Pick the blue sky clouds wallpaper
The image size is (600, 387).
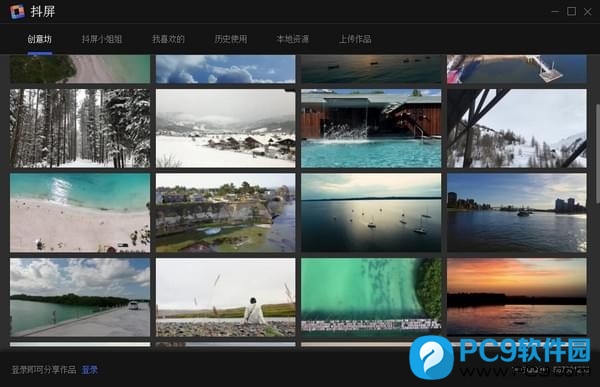[226, 69]
